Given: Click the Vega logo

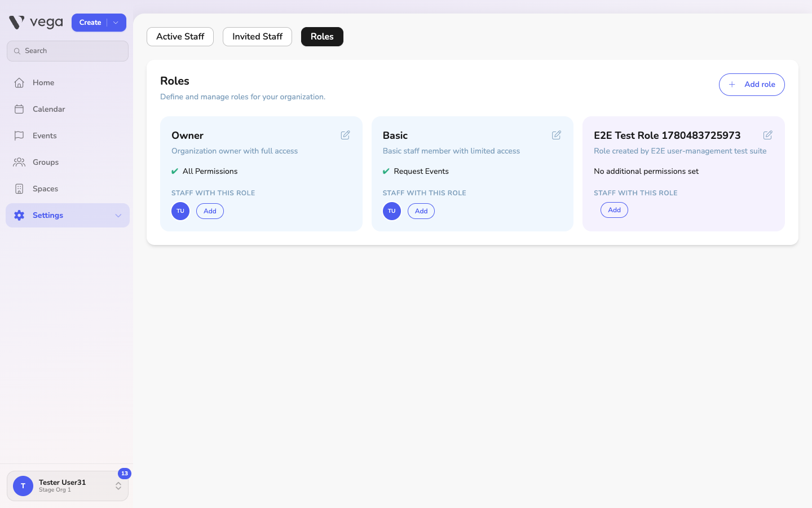Looking at the screenshot, I should [36, 23].
